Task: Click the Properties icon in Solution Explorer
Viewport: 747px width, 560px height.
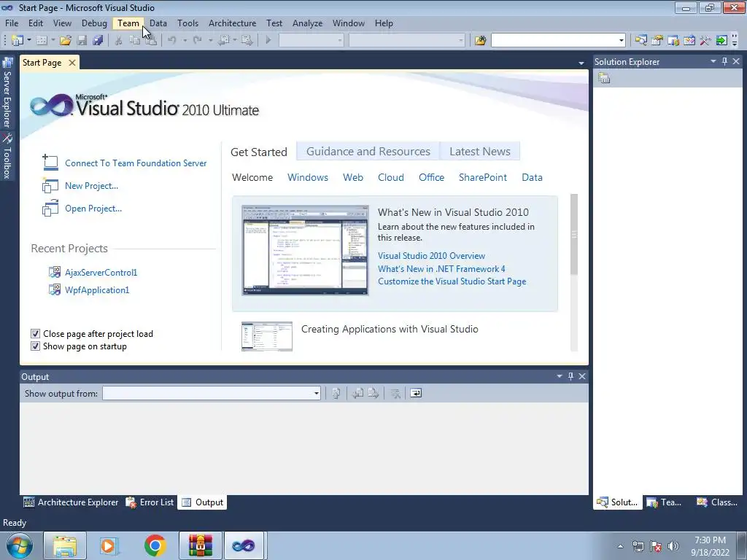Action: (x=604, y=78)
